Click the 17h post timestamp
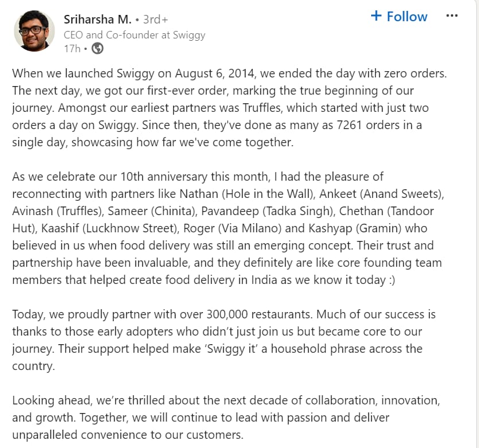This screenshot has width=479, height=448. pyautogui.click(x=72, y=49)
